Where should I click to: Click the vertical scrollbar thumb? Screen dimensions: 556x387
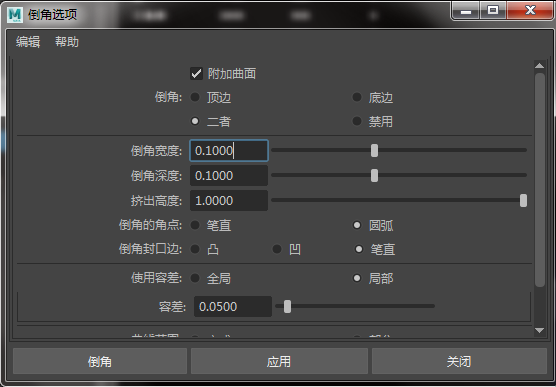click(540, 179)
